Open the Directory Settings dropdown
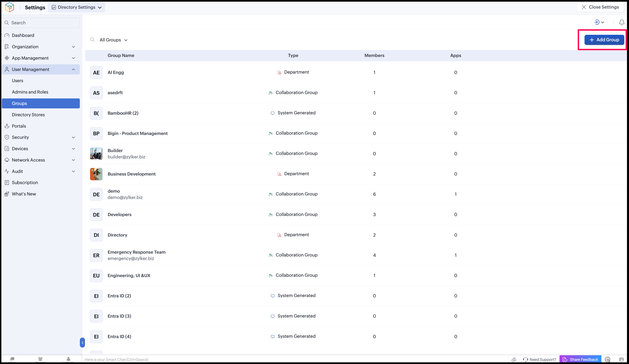The height and width of the screenshot is (364, 629). [77, 7]
